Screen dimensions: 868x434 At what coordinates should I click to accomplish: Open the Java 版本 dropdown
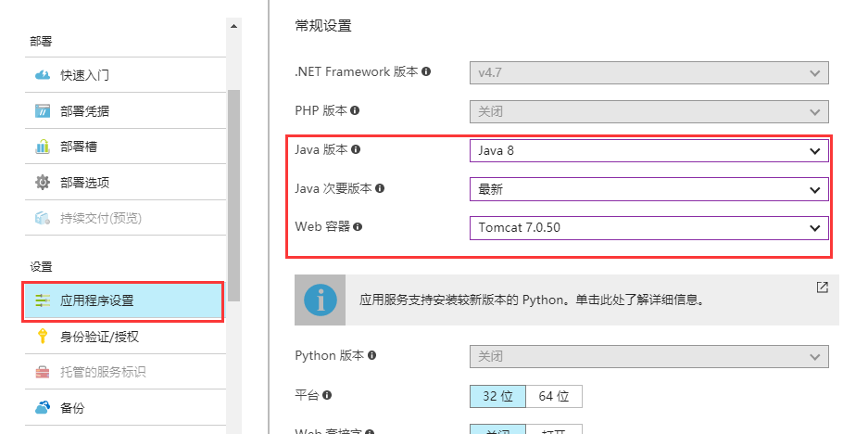[x=648, y=150]
